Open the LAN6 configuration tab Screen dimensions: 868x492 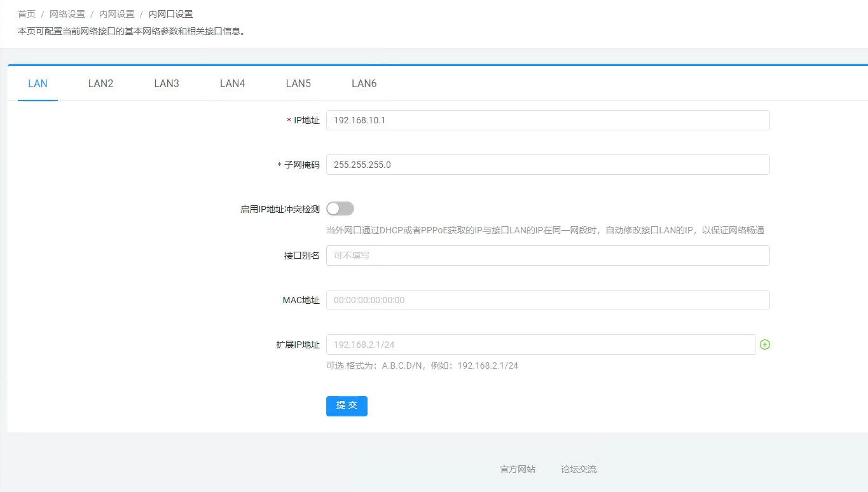tap(364, 83)
